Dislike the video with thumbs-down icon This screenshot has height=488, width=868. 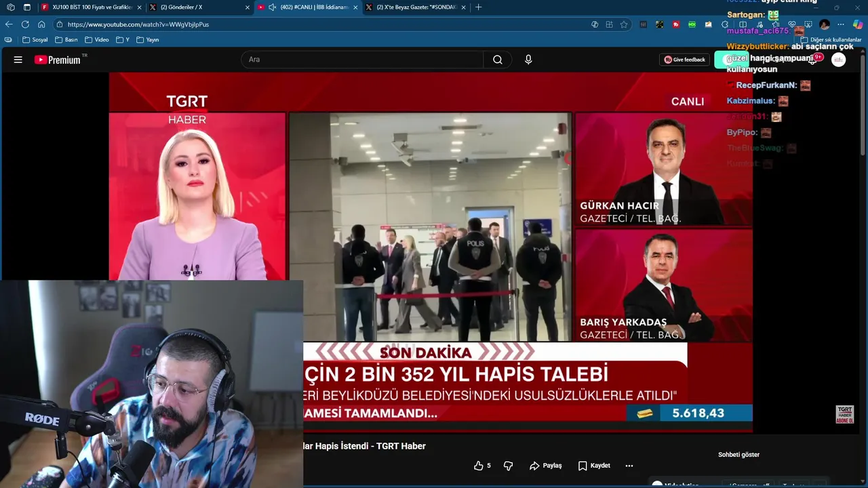[x=508, y=466]
